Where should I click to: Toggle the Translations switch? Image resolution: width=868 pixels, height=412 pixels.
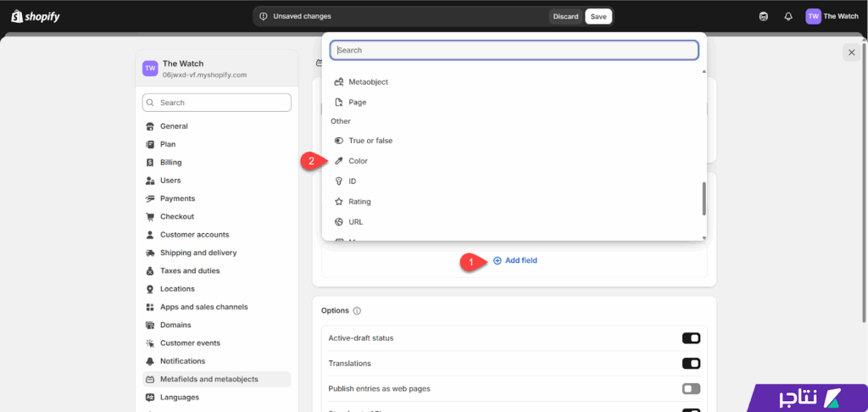click(x=691, y=364)
